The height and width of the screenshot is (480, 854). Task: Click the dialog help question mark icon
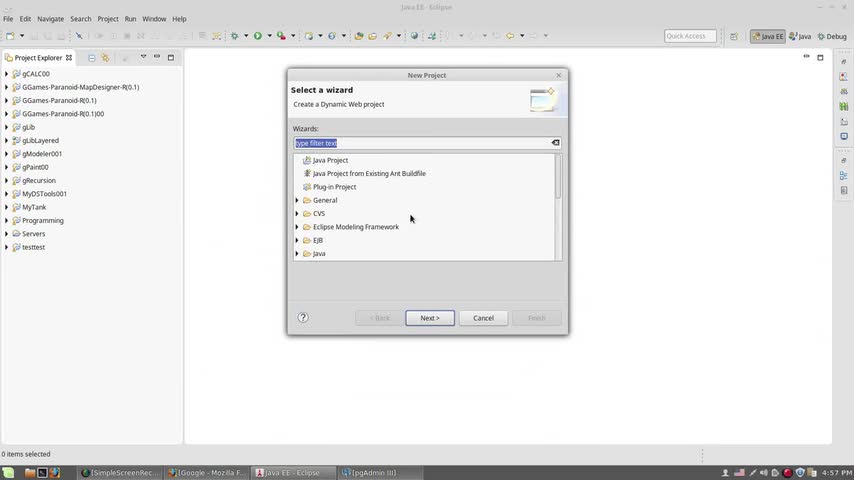(x=303, y=318)
